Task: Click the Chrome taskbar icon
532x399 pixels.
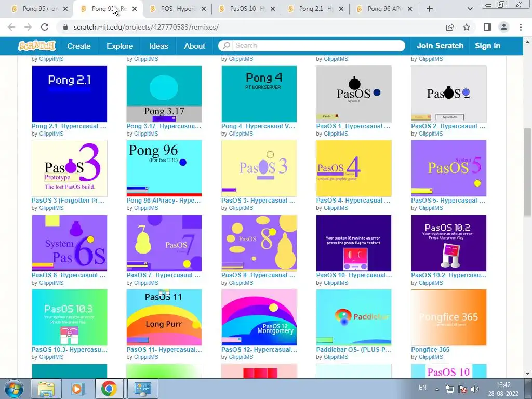Action: coord(109,389)
